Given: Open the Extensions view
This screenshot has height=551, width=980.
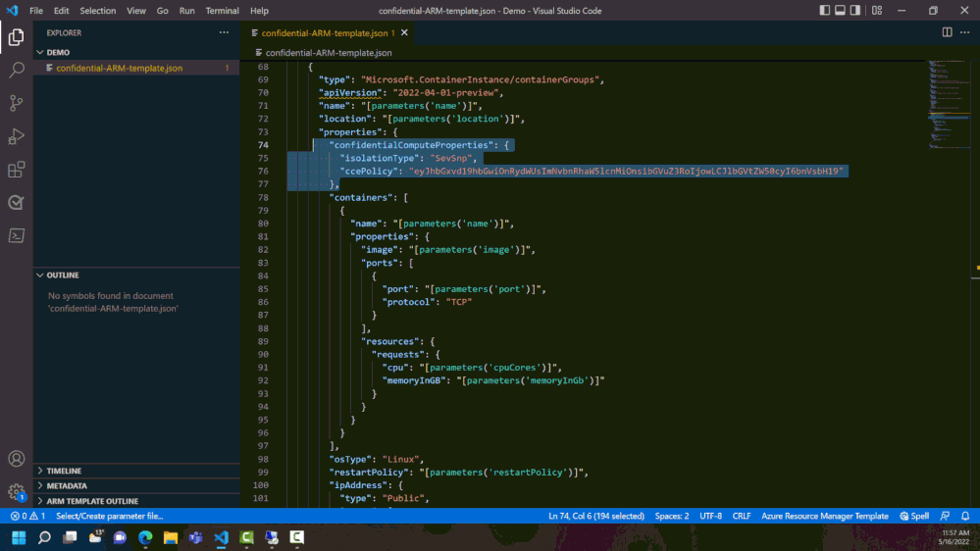Looking at the screenshot, I should (x=16, y=170).
